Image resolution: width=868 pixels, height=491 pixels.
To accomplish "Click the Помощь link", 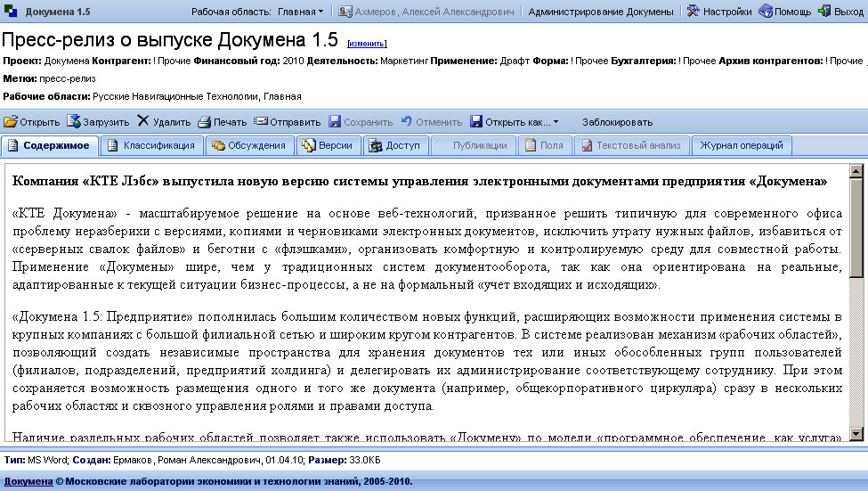I will pos(792,12).
